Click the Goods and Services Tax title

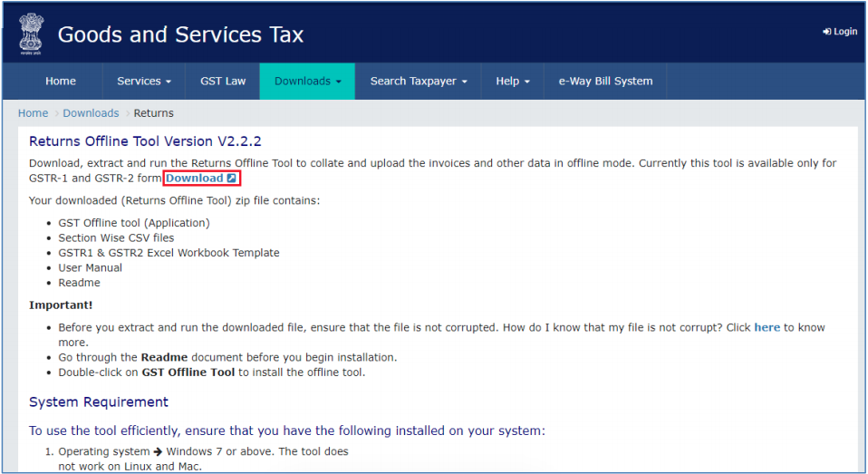pyautogui.click(x=180, y=34)
